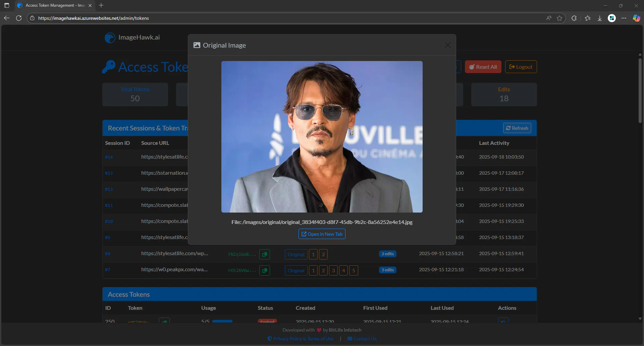644x346 pixels.
Task: Select the Access Token Management tab
Action: (54, 5)
